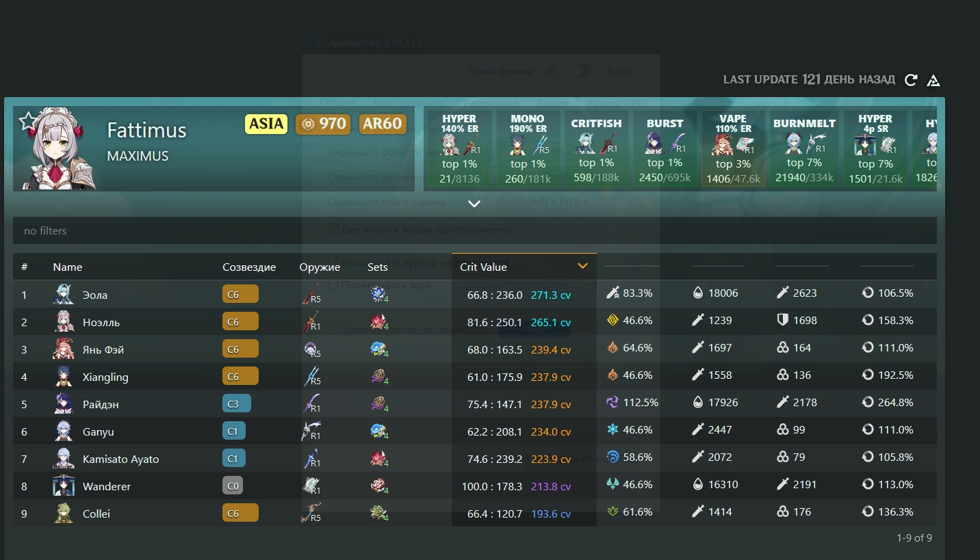Viewport: 980px width, 560px height.
Task: Open Эола's character portrait icon
Action: [64, 295]
